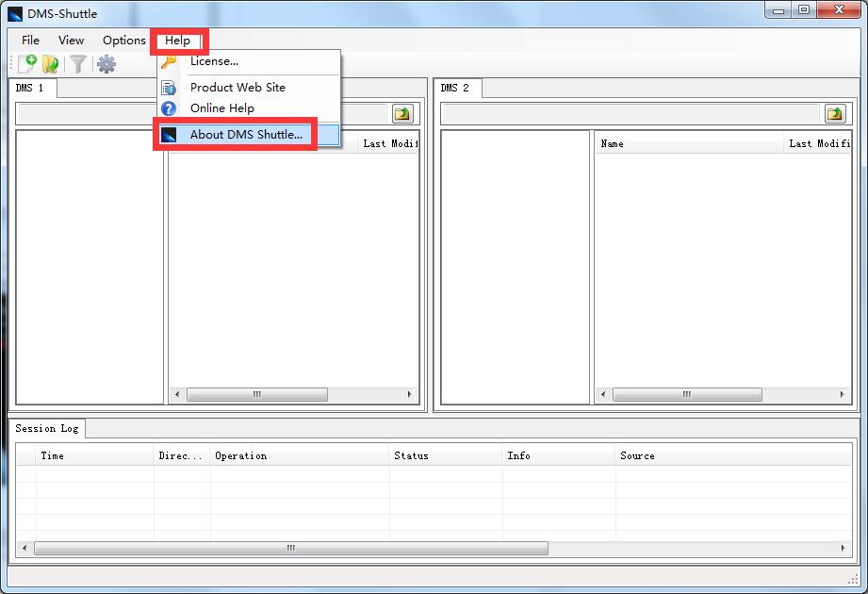Maximize the DMS-Shuttle window

tap(804, 10)
